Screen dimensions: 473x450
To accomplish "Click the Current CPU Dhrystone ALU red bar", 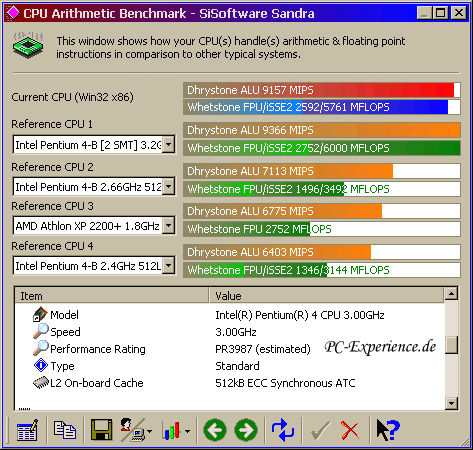I will (x=322, y=90).
